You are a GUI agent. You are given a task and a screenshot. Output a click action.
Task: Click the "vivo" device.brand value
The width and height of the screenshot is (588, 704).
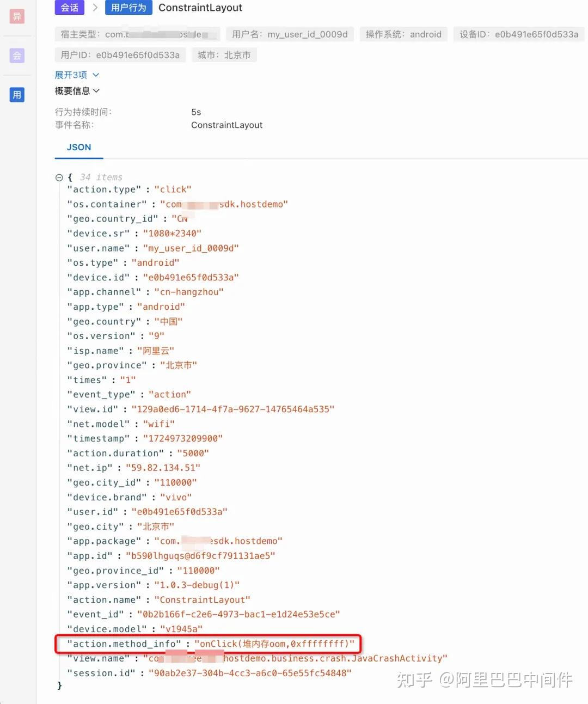point(176,498)
